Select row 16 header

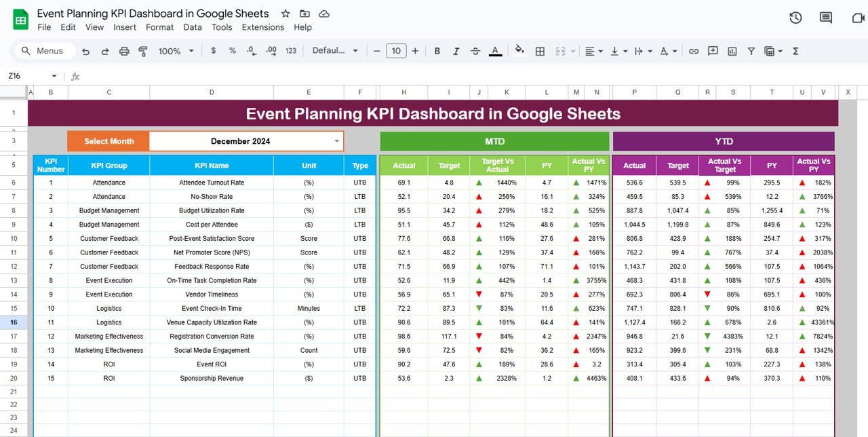(14, 322)
